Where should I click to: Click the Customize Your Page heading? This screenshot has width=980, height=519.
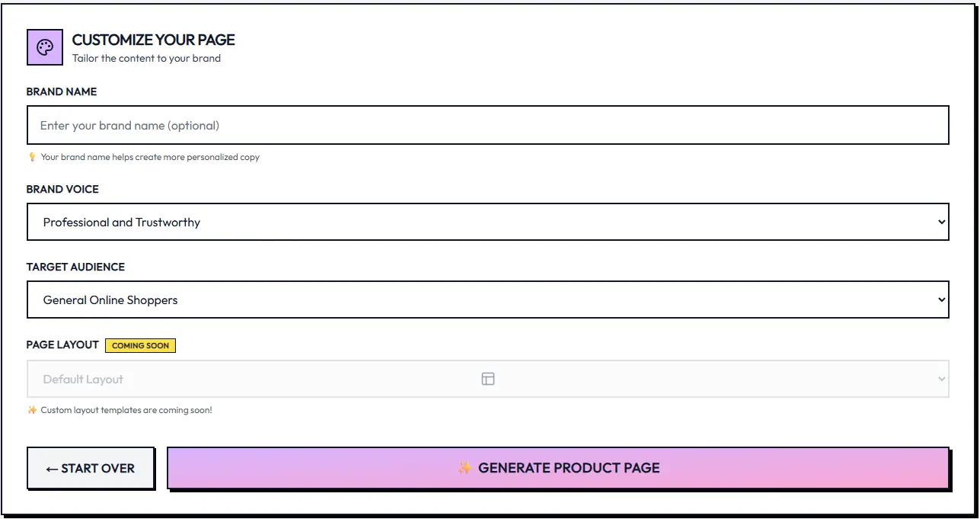[153, 40]
